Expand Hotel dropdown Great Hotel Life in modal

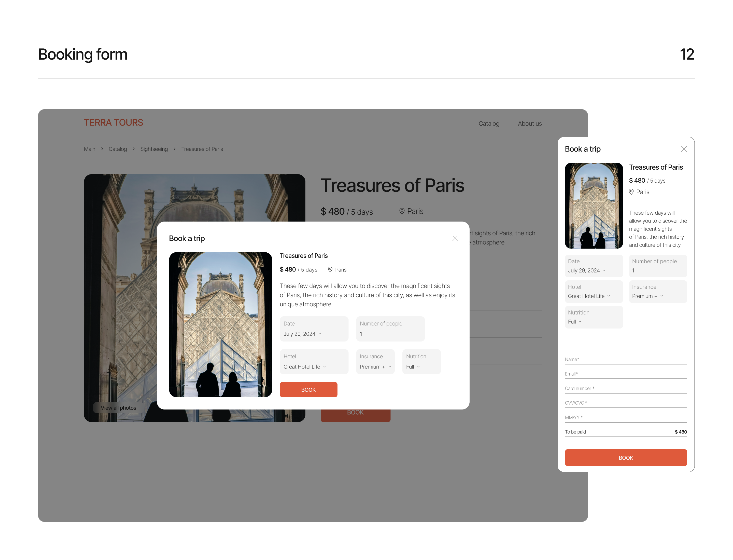point(314,362)
